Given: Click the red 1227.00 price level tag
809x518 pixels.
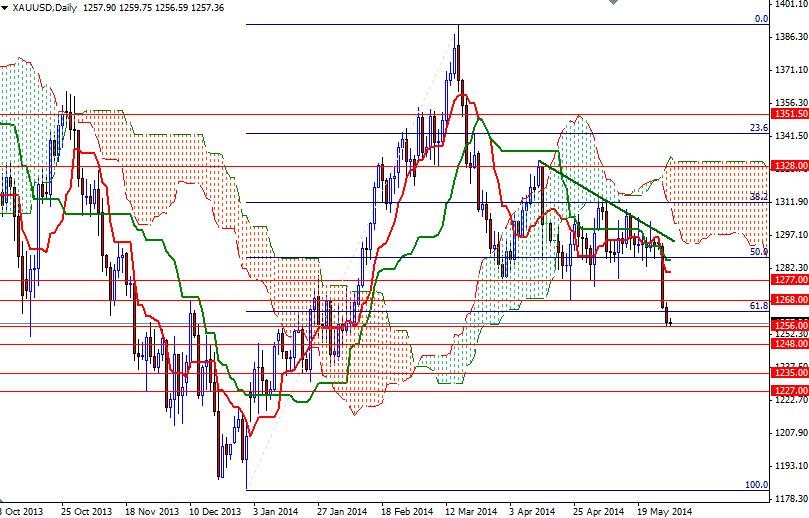Looking at the screenshot, I should point(787,391).
